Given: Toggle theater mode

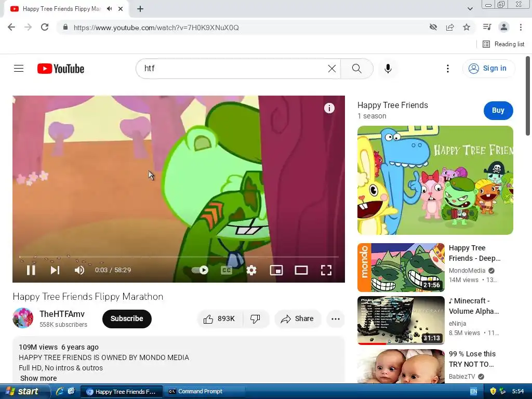Looking at the screenshot, I should [301, 270].
